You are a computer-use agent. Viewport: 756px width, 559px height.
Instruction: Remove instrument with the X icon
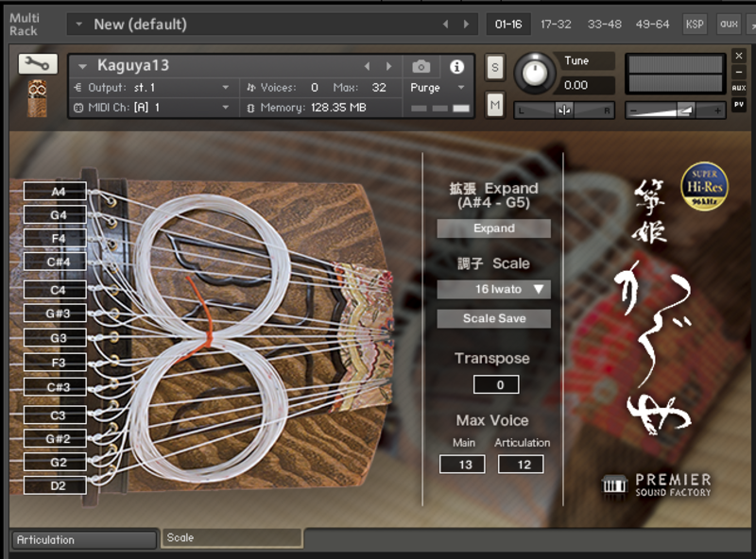(739, 56)
